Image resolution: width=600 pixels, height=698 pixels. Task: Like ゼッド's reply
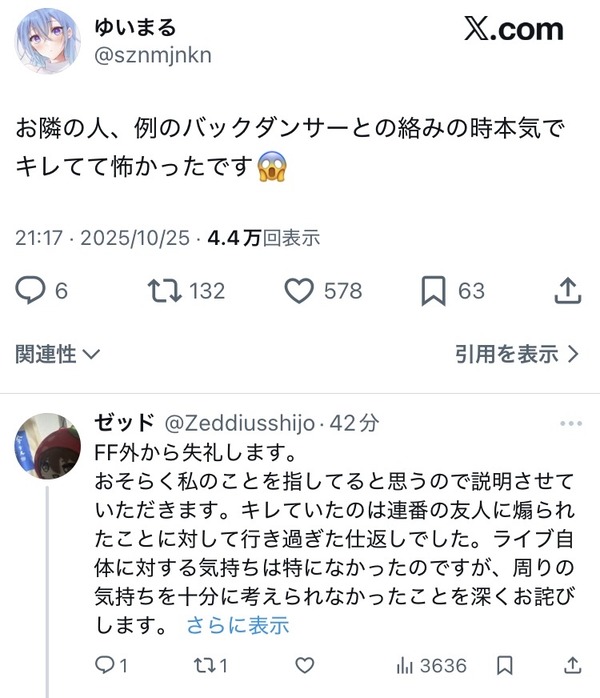click(x=305, y=666)
